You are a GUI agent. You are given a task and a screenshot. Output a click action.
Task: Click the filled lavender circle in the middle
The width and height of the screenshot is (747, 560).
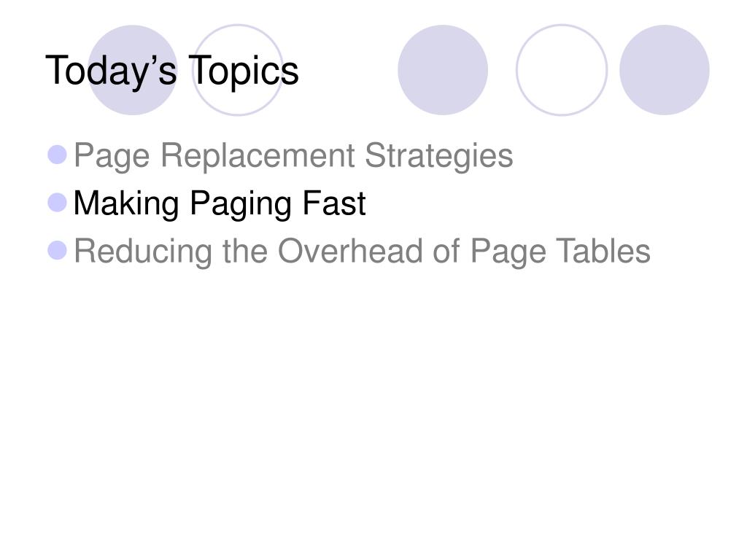click(443, 70)
